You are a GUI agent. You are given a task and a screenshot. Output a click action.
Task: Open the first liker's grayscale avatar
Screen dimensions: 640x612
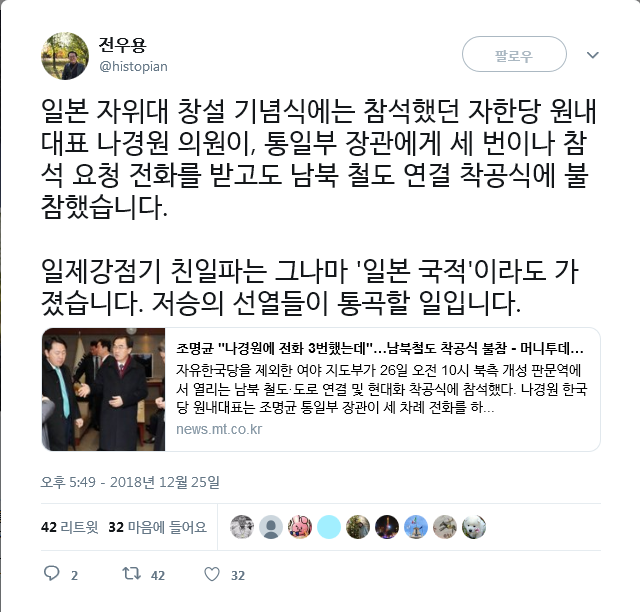[x=242, y=527]
